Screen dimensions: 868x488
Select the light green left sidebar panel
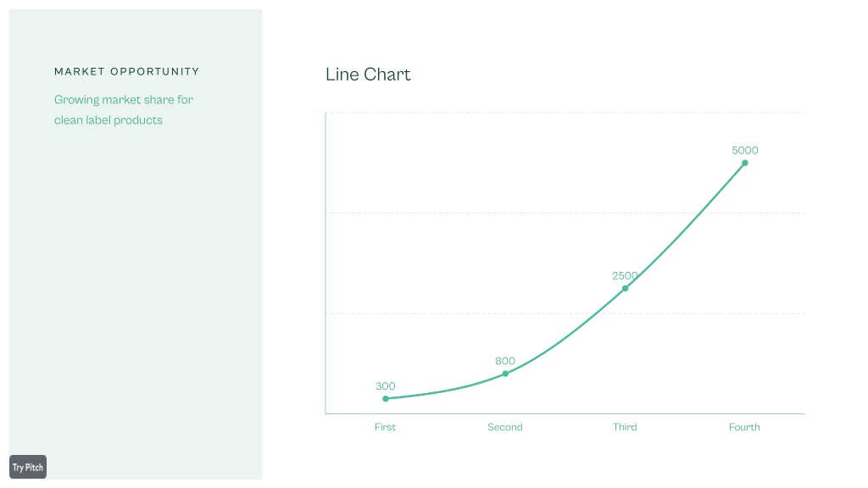point(136,244)
